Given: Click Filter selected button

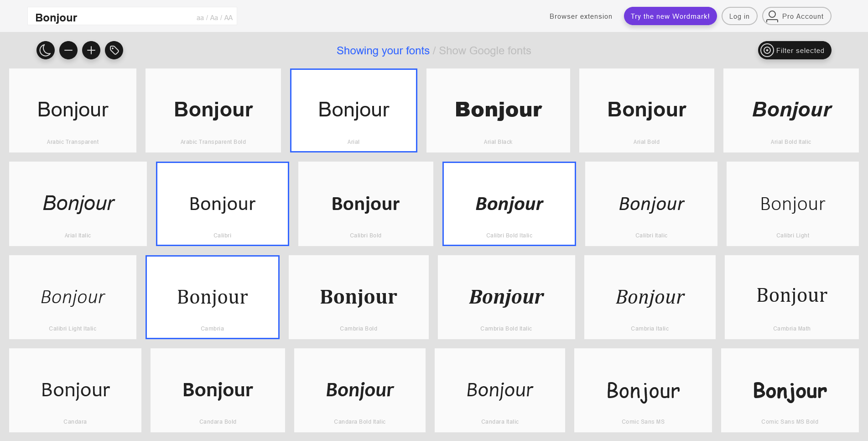Looking at the screenshot, I should pos(795,50).
